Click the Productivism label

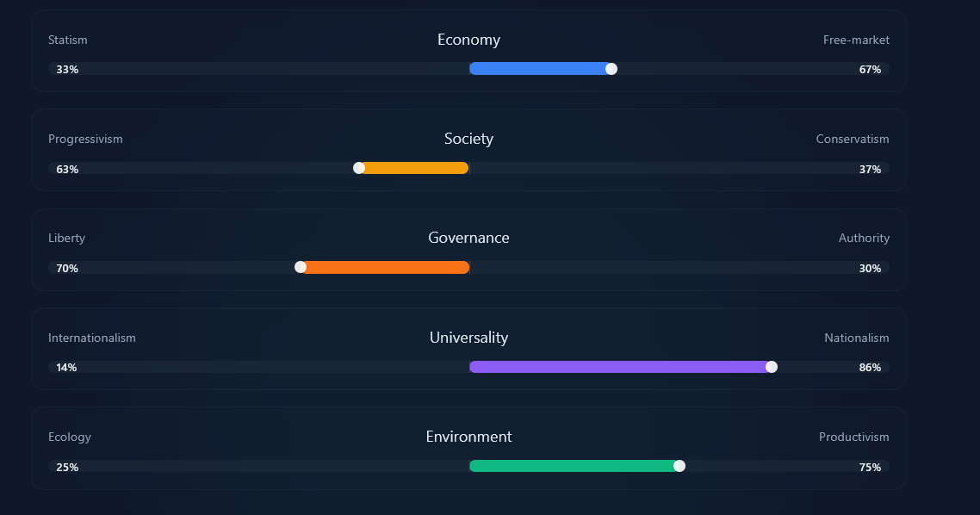853,437
